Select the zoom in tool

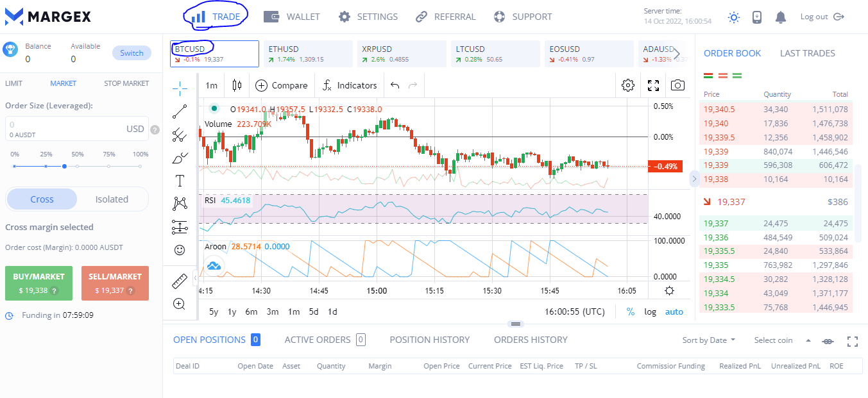(x=180, y=304)
